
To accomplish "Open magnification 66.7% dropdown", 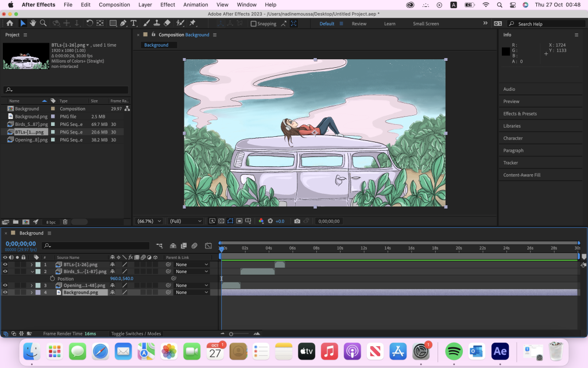I will [149, 221].
